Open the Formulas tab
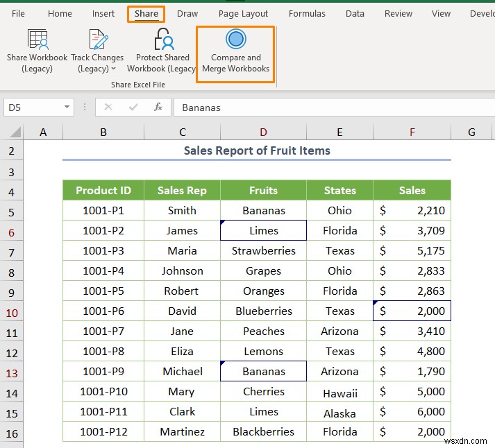The height and width of the screenshot is (448, 495). 307,13
